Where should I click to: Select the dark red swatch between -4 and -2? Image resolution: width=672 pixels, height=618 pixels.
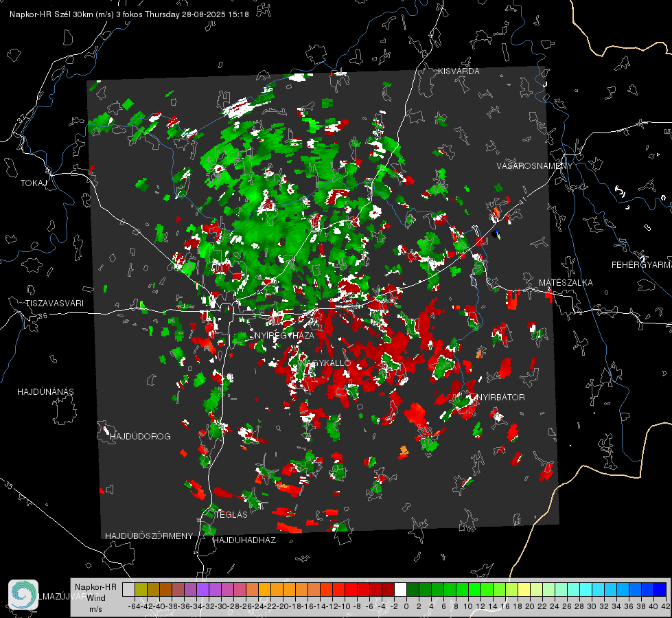[389, 589]
